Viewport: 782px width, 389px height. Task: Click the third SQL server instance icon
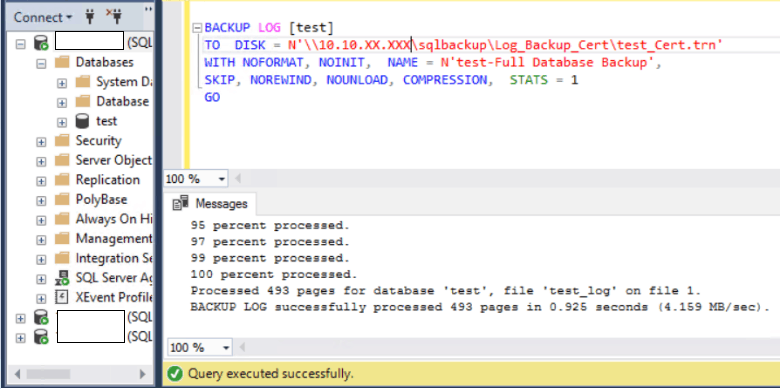41,337
